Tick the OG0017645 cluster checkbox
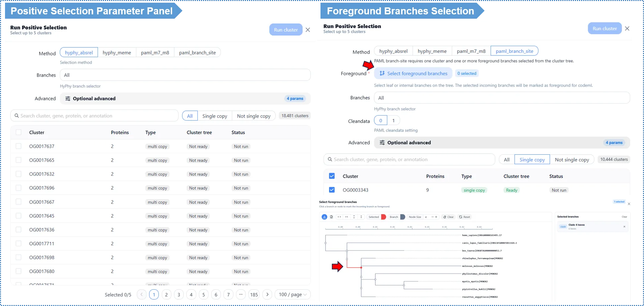644x306 pixels. coord(19,216)
